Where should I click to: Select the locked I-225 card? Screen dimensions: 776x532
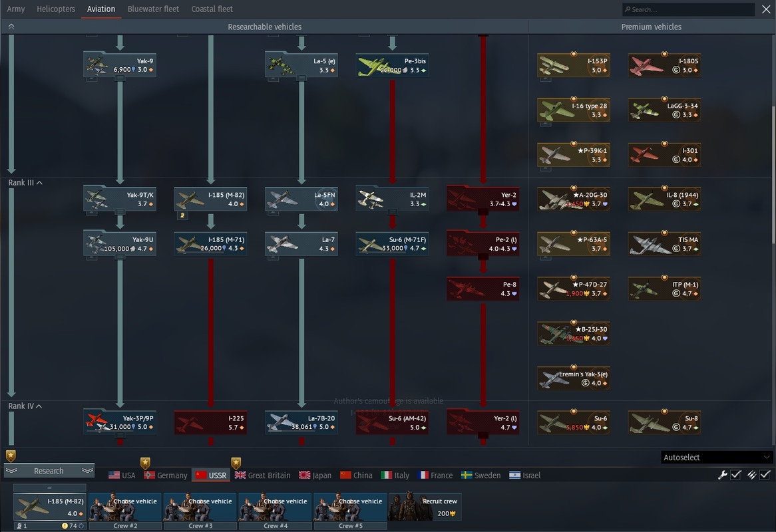pyautogui.click(x=210, y=422)
